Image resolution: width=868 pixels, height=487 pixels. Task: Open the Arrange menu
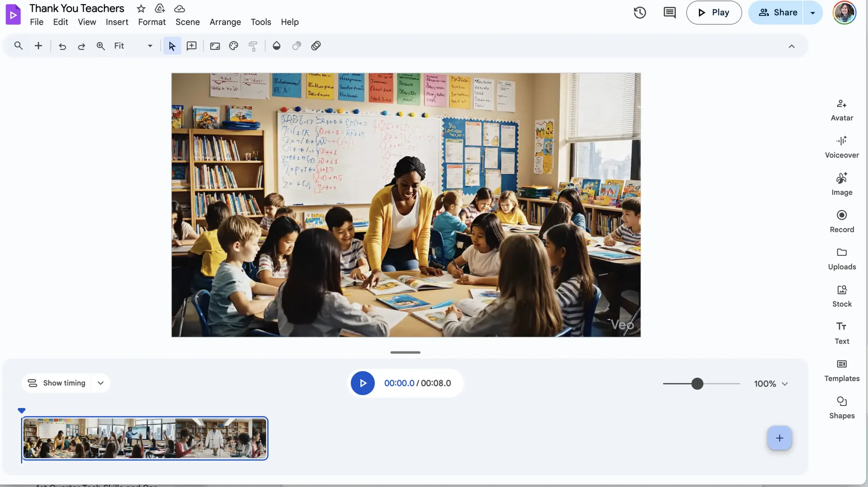(x=225, y=22)
